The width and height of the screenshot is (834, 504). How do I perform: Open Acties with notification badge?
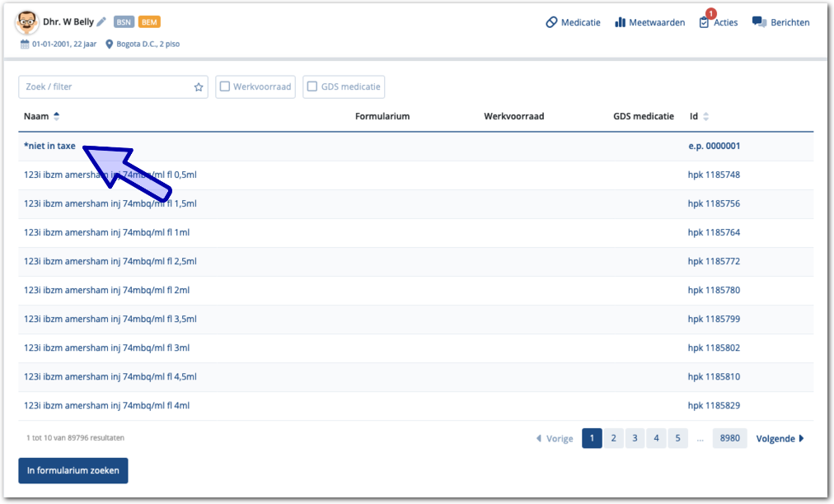(x=704, y=22)
